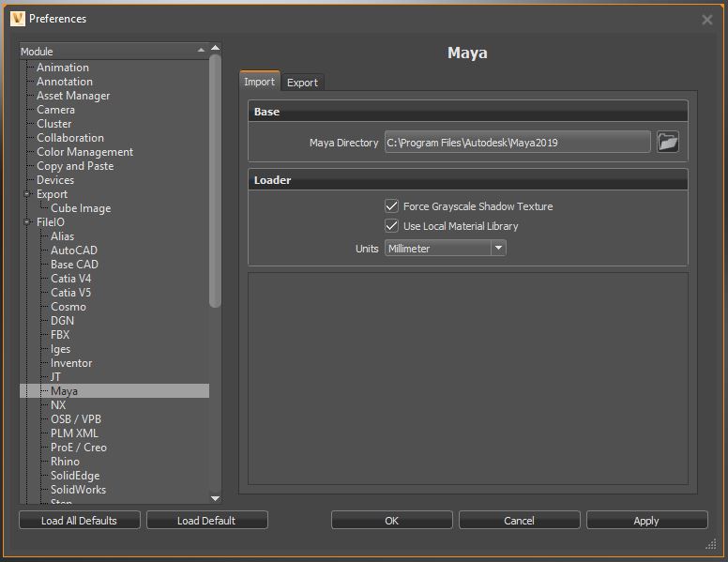Toggle Use Local Material Library checkbox

391,226
